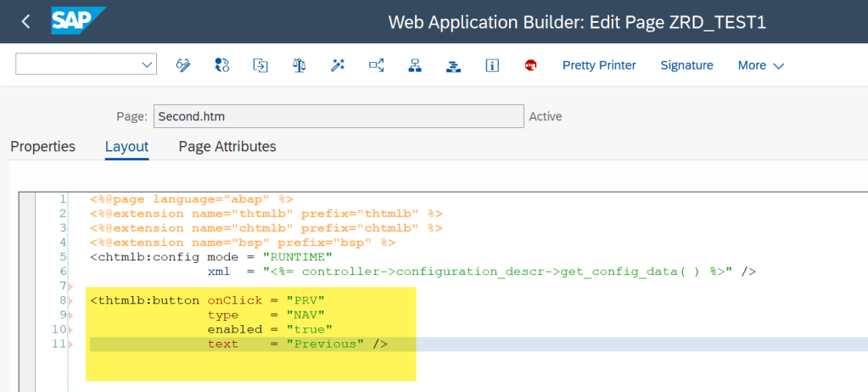The image size is (868, 392).
Task: Click the Activate magic wand icon
Action: click(x=338, y=65)
